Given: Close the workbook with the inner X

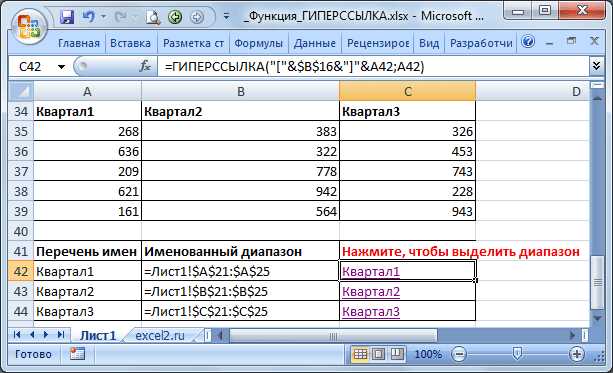Looking at the screenshot, I should [x=594, y=41].
